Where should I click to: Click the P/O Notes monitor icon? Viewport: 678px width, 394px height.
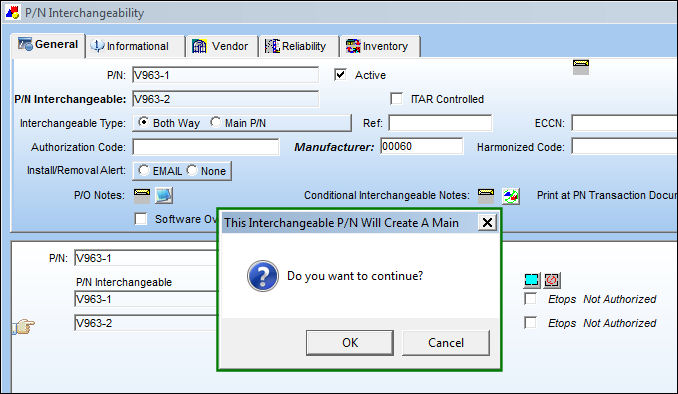click(164, 195)
